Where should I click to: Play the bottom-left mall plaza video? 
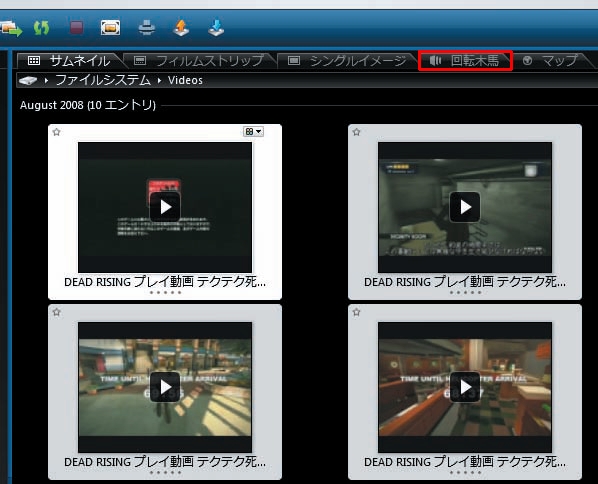[x=165, y=387]
